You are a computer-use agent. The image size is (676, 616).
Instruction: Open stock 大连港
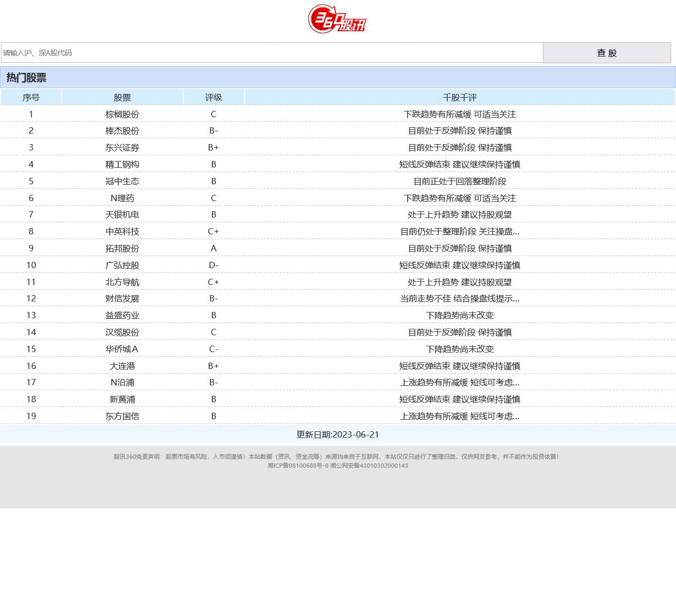[x=122, y=366]
